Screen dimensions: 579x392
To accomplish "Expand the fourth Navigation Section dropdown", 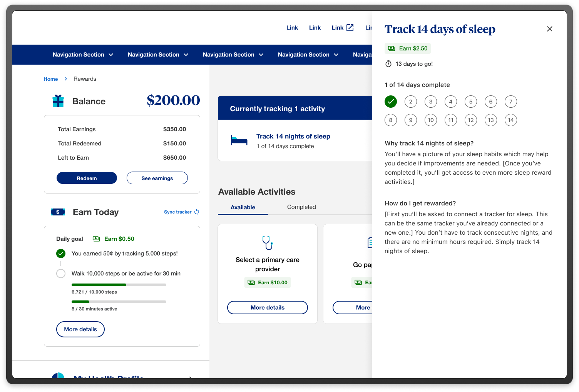I will tap(308, 54).
